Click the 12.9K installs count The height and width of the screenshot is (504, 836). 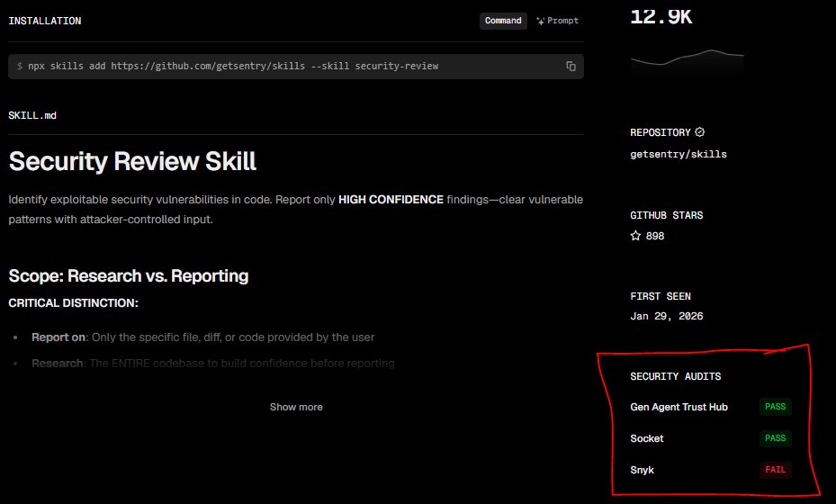pos(661,16)
